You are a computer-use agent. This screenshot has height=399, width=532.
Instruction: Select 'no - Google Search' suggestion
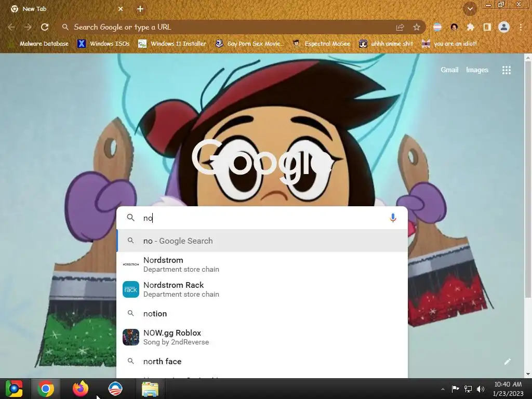point(262,241)
